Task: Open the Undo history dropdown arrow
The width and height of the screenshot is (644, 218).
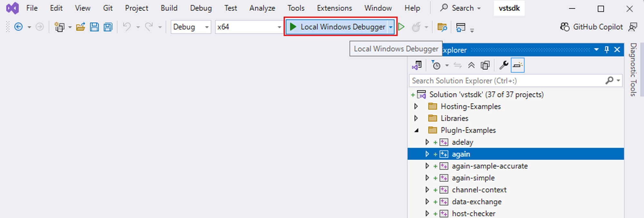Action: 138,27
